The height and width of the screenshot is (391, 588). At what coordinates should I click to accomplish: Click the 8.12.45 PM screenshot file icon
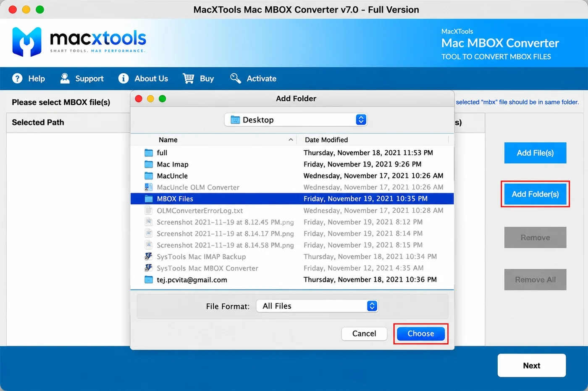point(149,222)
